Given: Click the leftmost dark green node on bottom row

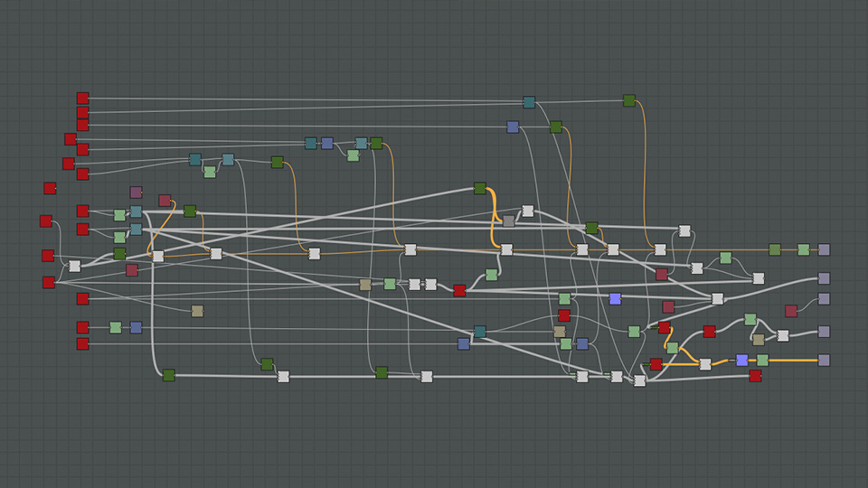Looking at the screenshot, I should pos(168,375).
